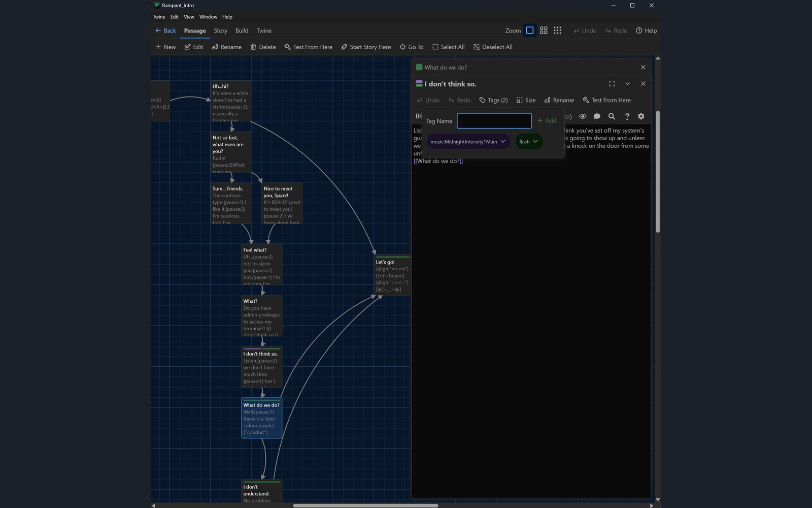The image size is (812, 508).
Task: Click Edit passage in the toolbar
Action: tap(194, 47)
